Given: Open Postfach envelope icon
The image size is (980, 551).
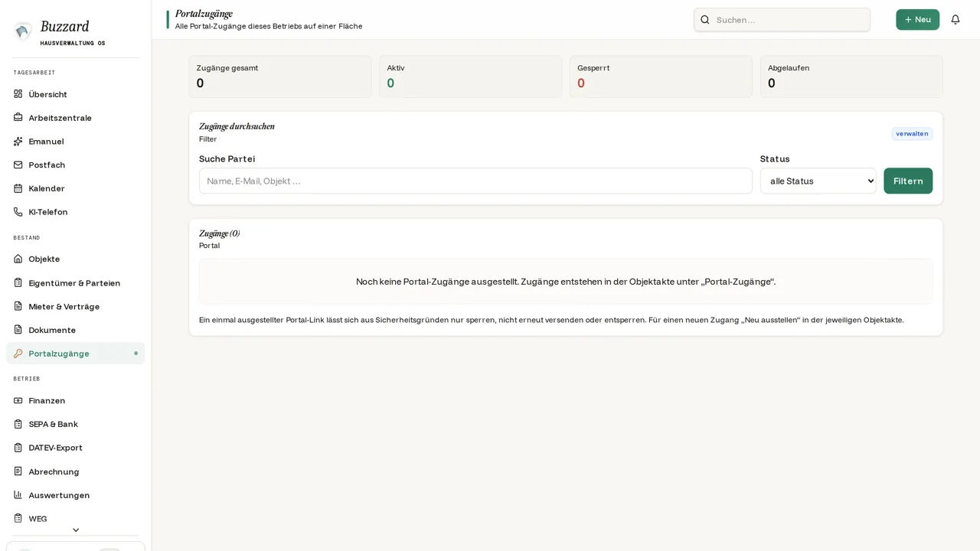Looking at the screenshot, I should click(18, 165).
